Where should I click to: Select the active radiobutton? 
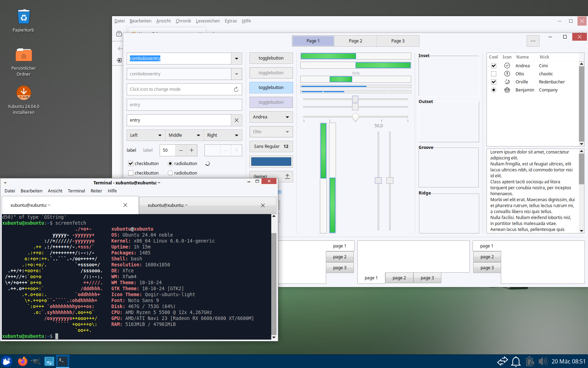(x=170, y=163)
